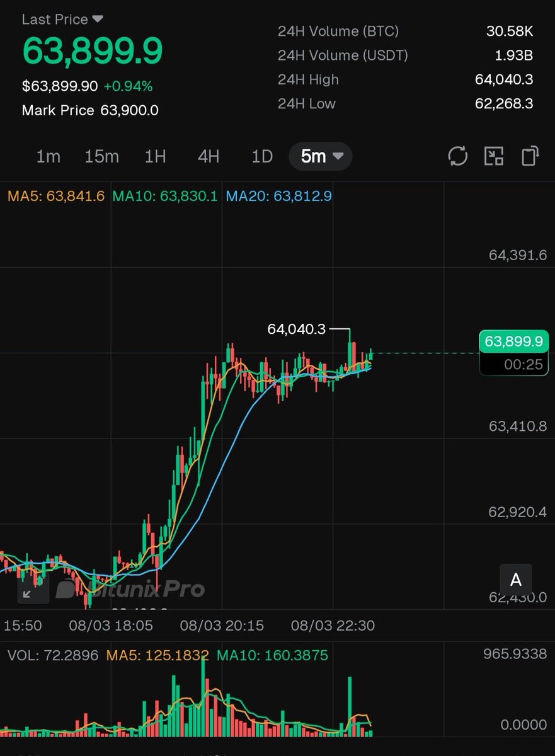This screenshot has width=555, height=756.
Task: Click the 62,920.4 price axis label
Action: click(518, 512)
